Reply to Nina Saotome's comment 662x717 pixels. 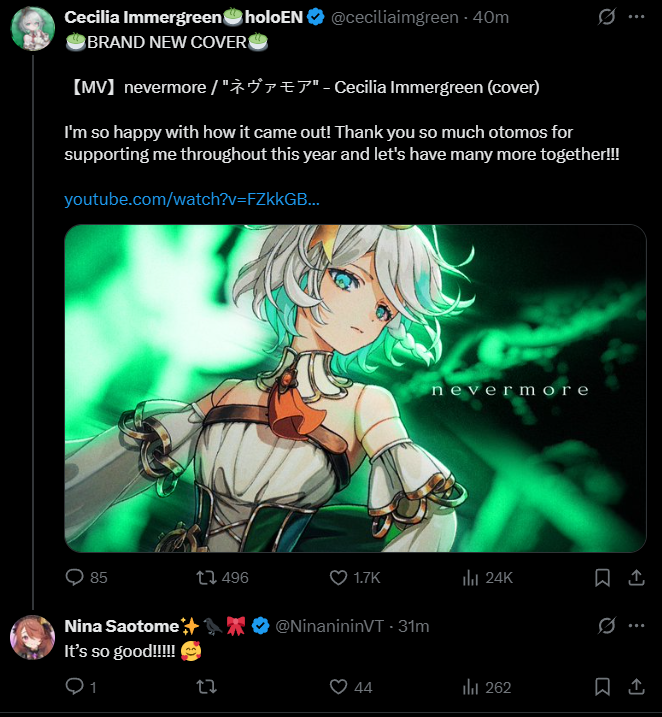tap(80, 687)
